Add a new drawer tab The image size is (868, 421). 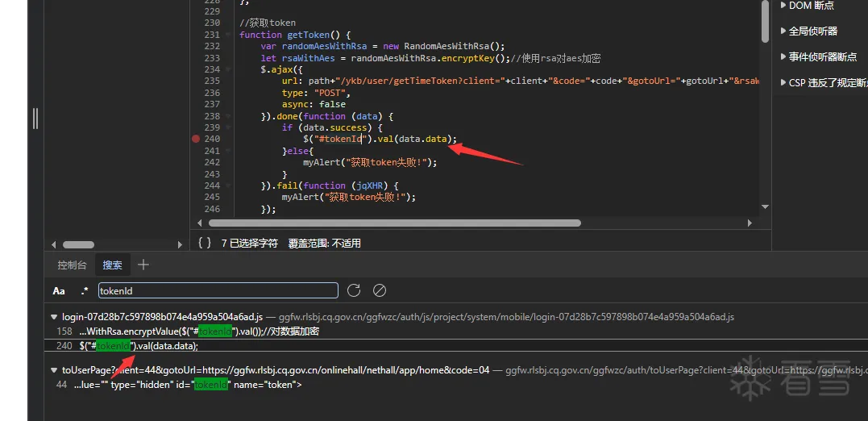[x=143, y=265]
